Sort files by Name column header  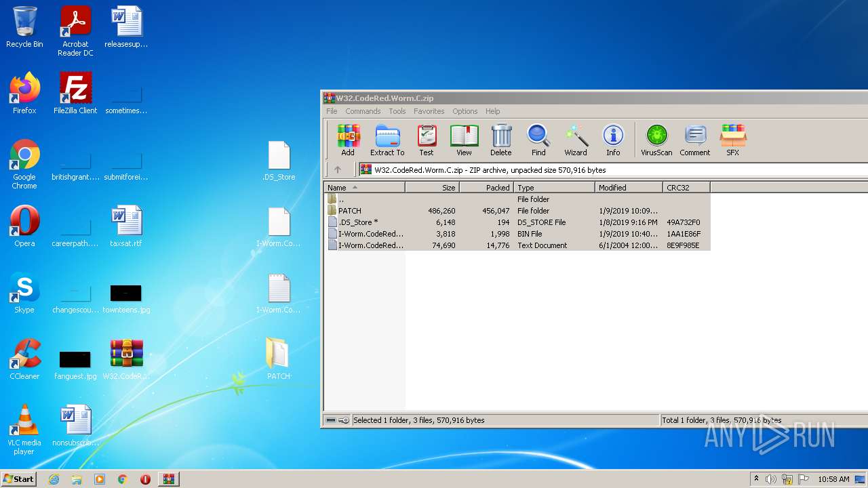coord(365,188)
